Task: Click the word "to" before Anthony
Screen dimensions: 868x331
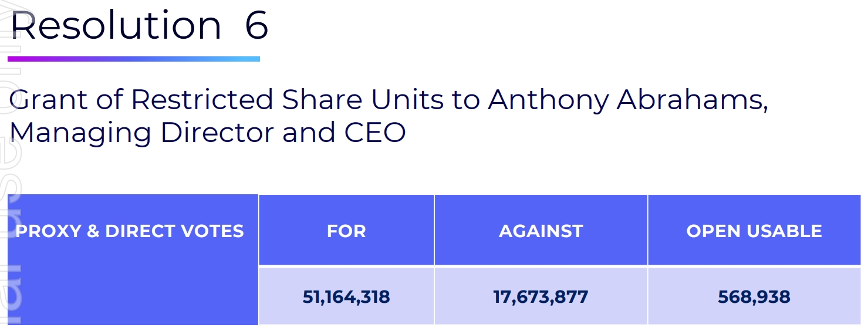Action: coord(466,100)
